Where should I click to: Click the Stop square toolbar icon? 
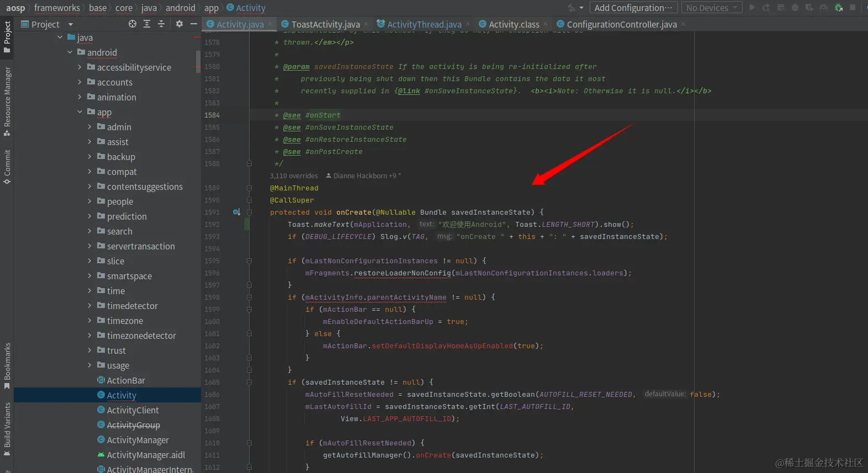(x=853, y=8)
